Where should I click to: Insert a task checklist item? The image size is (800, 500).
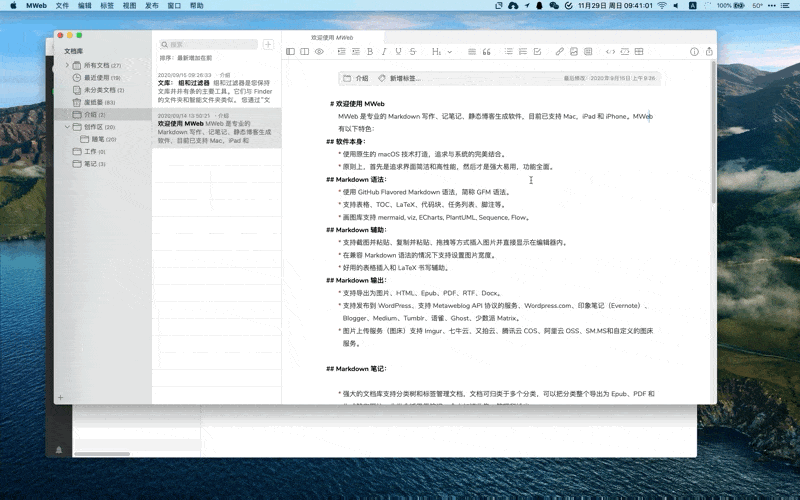[x=537, y=52]
